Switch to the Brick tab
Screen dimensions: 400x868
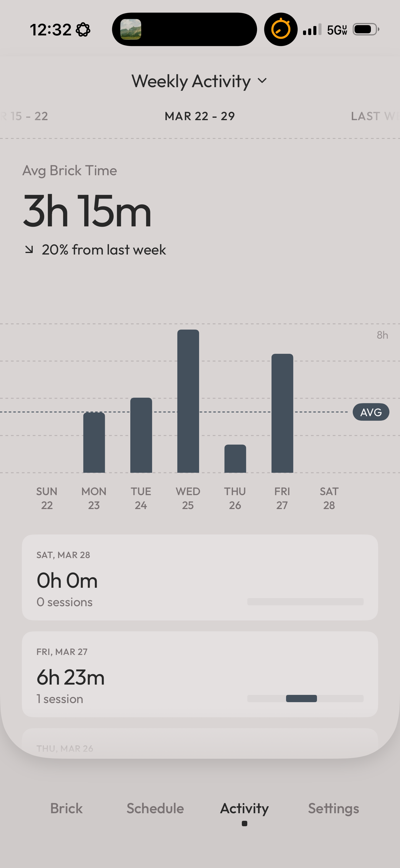coord(66,808)
